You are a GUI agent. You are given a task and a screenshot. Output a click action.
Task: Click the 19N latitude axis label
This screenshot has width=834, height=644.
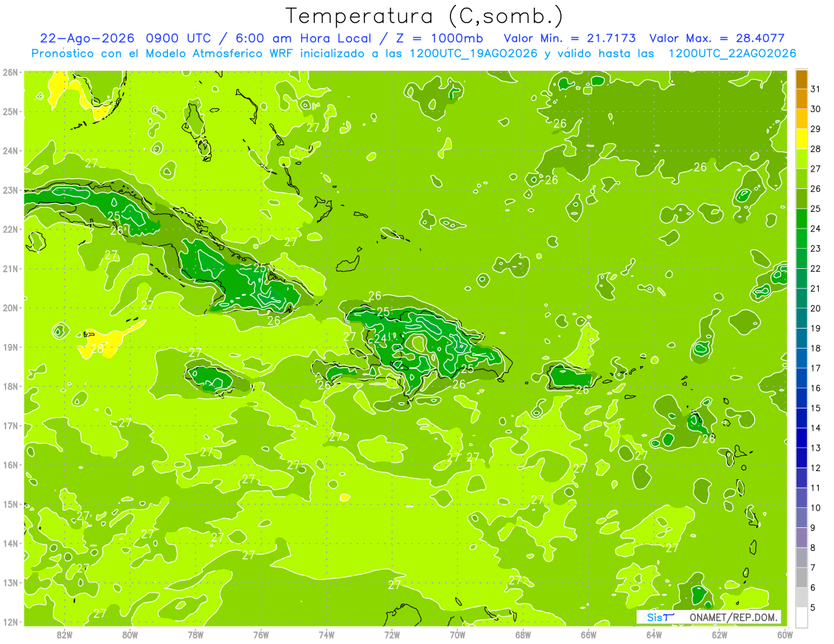(10, 347)
